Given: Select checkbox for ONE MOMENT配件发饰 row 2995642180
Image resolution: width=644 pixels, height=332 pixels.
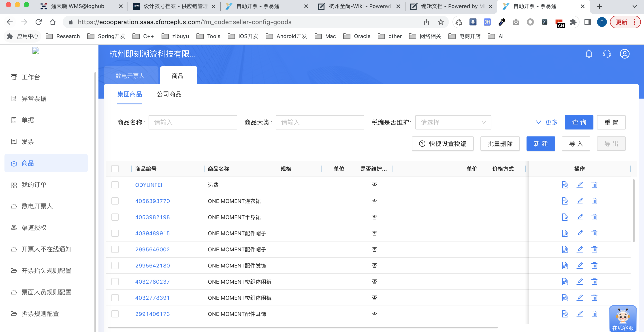Looking at the screenshot, I should point(115,265).
